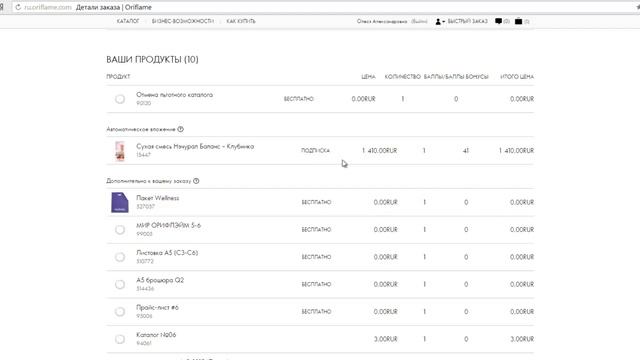
Task: Open product Сухая смесь Нэчурал Баланс – Клубника
Action: pyautogui.click(x=195, y=147)
